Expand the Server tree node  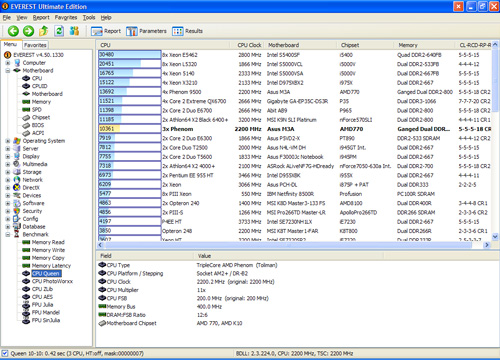pos(8,149)
